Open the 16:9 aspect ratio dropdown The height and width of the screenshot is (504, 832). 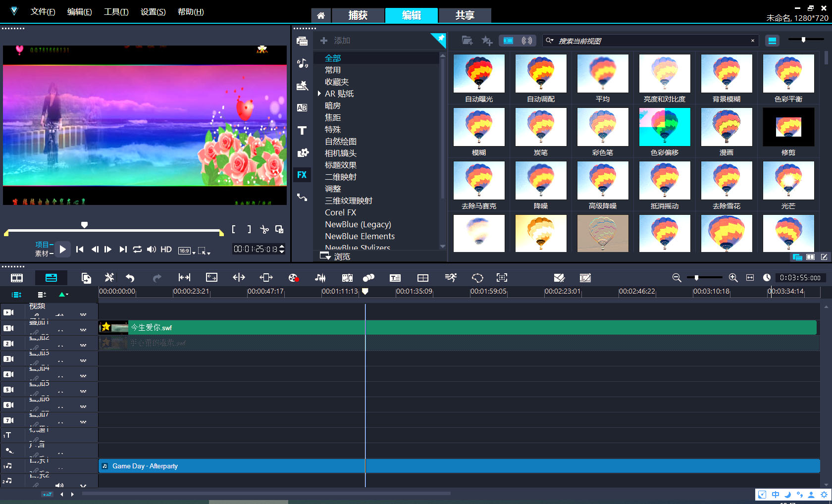click(186, 251)
